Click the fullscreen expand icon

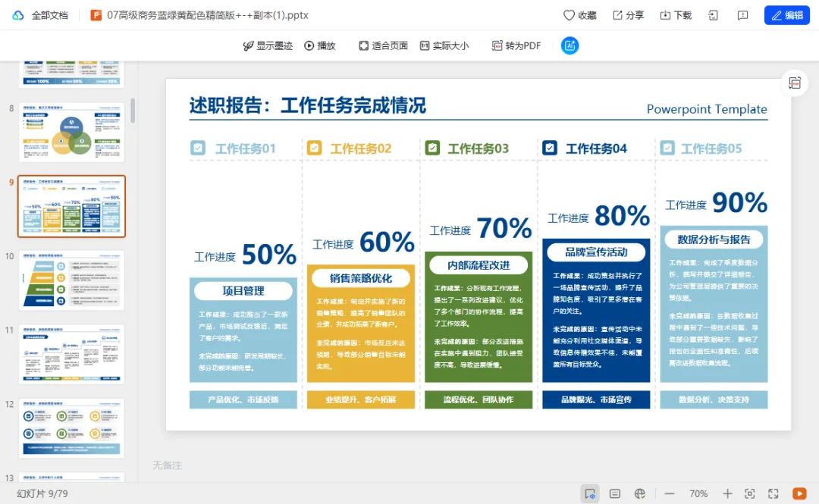pos(773,493)
